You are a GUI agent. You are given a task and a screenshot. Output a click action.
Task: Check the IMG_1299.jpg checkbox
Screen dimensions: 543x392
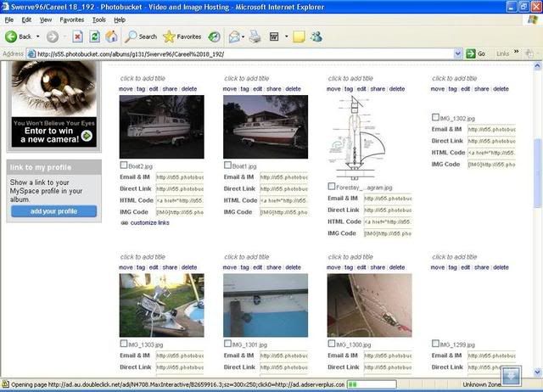point(435,344)
